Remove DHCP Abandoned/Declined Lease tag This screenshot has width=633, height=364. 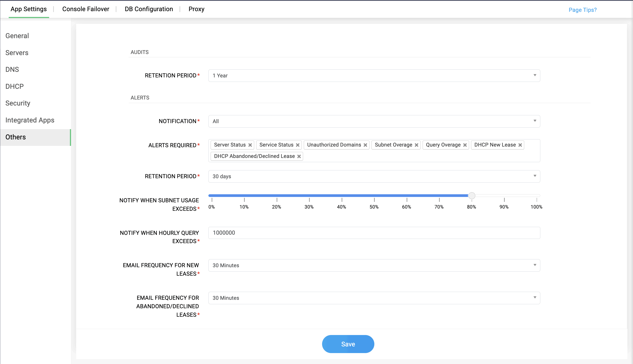[299, 156]
